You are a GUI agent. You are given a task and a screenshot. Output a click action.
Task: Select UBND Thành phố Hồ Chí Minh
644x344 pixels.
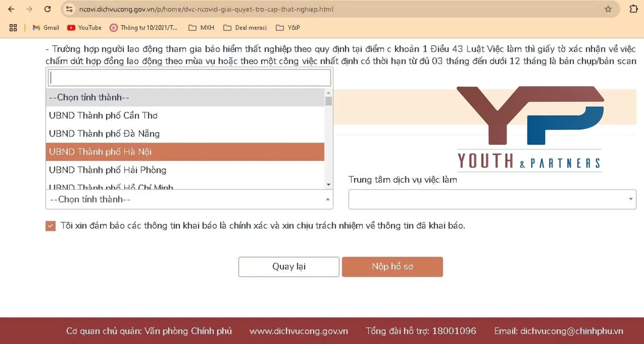185,185
